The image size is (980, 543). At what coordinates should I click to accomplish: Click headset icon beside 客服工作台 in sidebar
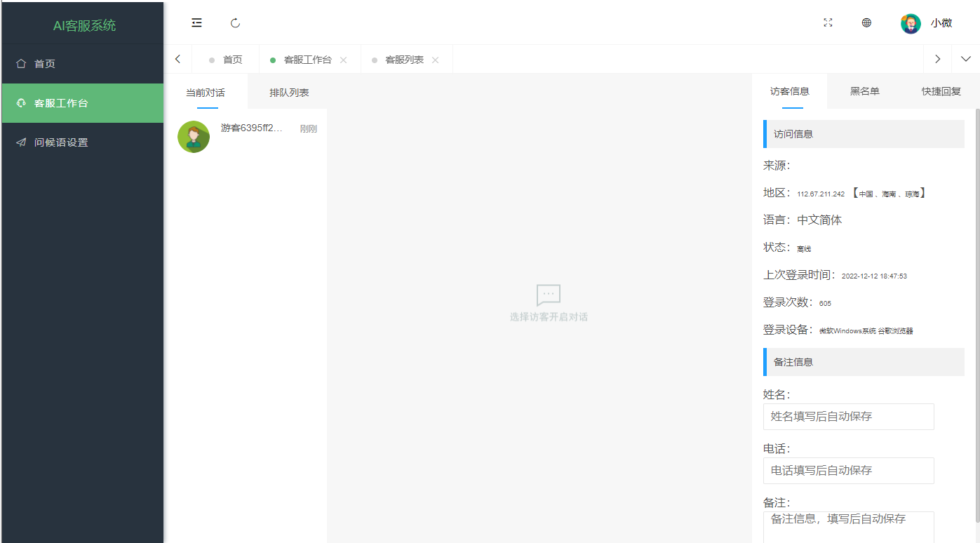click(21, 103)
